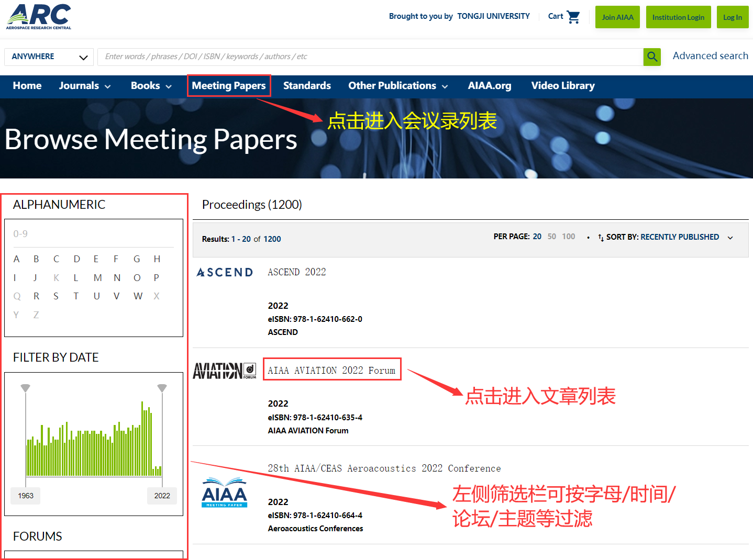The width and height of the screenshot is (753, 560).
Task: Open the Books dropdown menu
Action: pos(151,86)
